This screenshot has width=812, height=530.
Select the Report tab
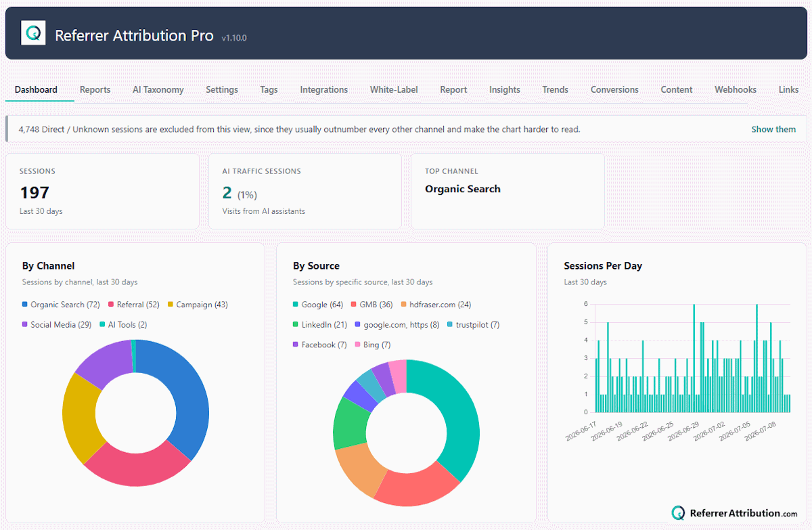coord(453,89)
